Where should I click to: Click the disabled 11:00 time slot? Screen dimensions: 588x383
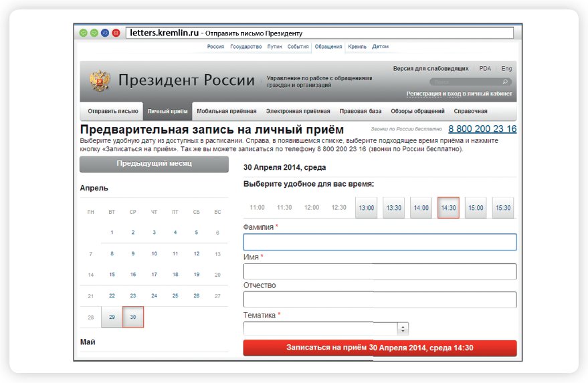[x=258, y=208]
